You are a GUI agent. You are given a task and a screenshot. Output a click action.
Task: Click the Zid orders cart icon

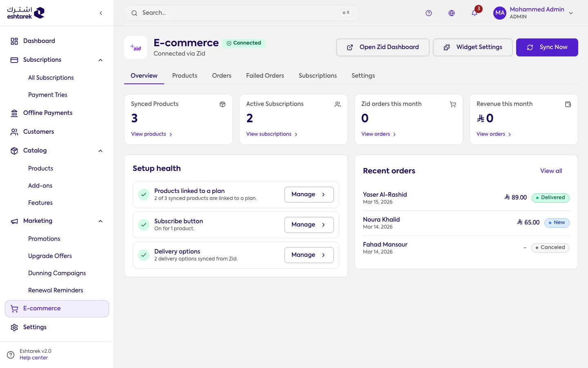pos(453,104)
